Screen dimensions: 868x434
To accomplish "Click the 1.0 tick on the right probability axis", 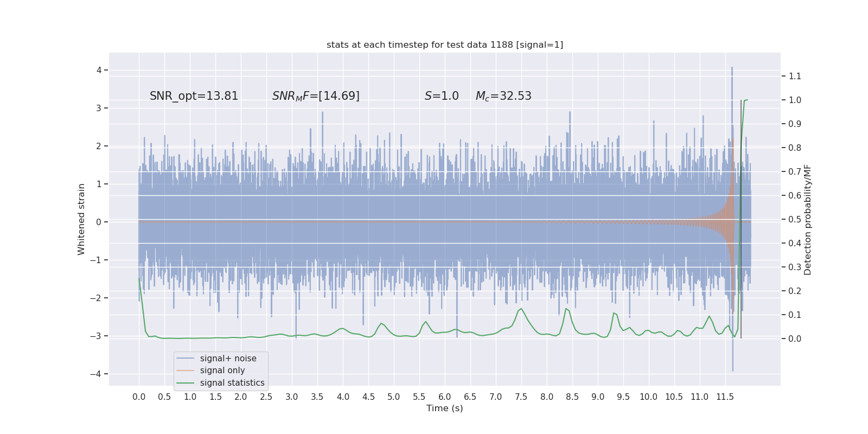I will point(795,100).
